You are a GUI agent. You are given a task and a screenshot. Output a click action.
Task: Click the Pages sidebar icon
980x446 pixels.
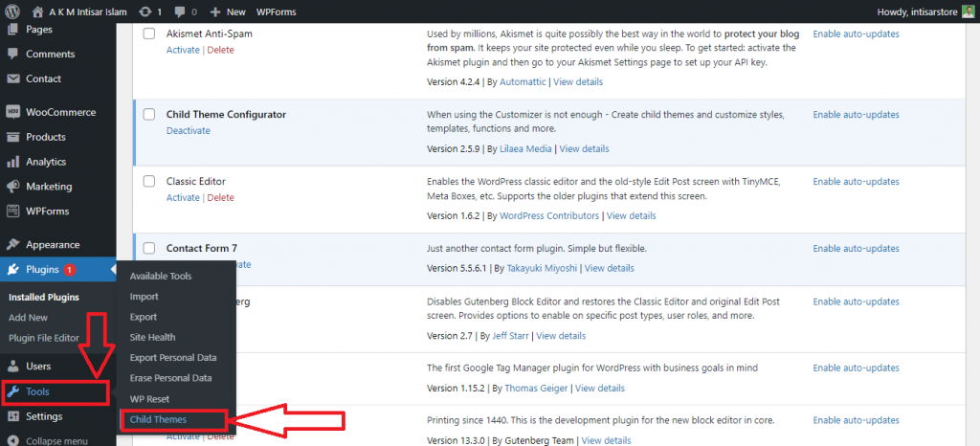click(13, 30)
